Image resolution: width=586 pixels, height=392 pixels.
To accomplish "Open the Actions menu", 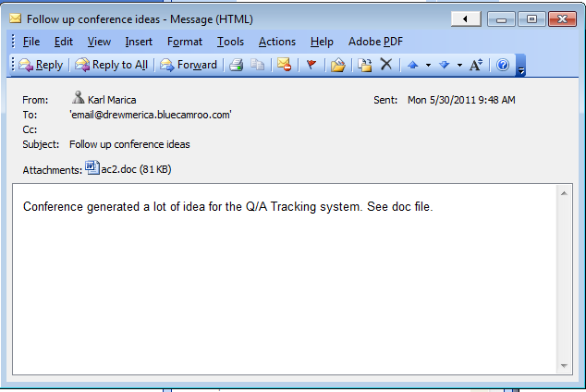I will [277, 42].
